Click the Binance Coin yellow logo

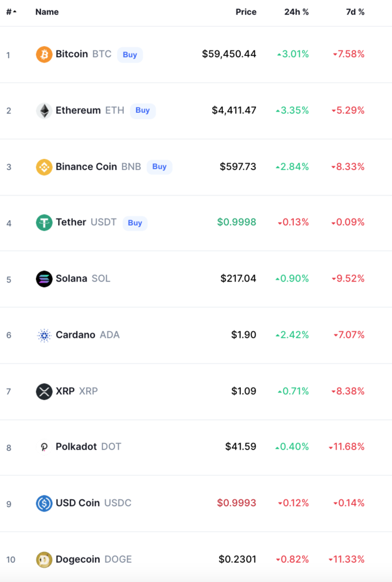click(x=43, y=167)
